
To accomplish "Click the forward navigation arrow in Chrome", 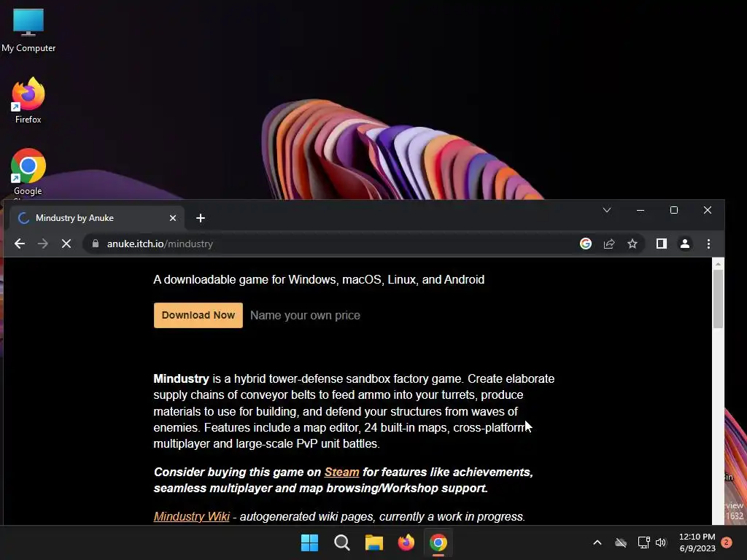I will pyautogui.click(x=43, y=244).
